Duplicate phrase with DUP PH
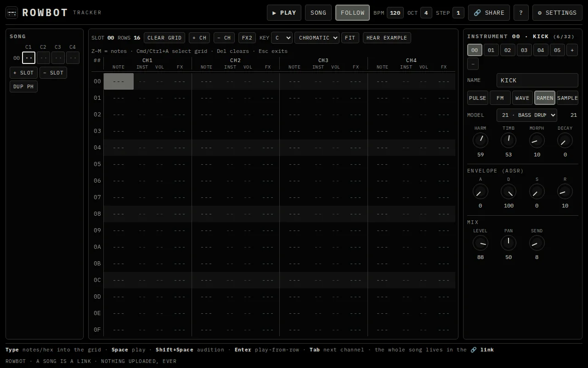This screenshot has width=588, height=368. coord(23,86)
